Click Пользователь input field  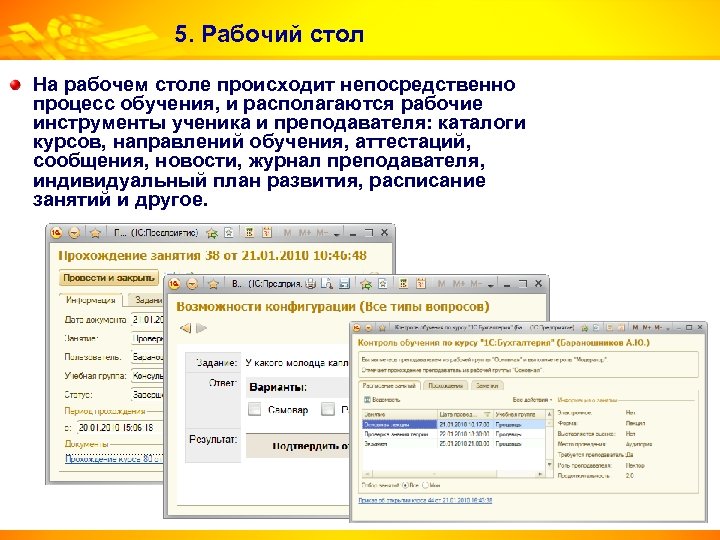(147, 357)
